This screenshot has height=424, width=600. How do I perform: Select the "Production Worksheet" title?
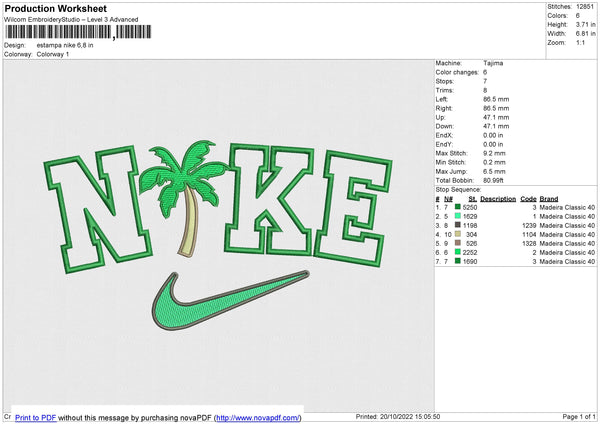coord(55,8)
